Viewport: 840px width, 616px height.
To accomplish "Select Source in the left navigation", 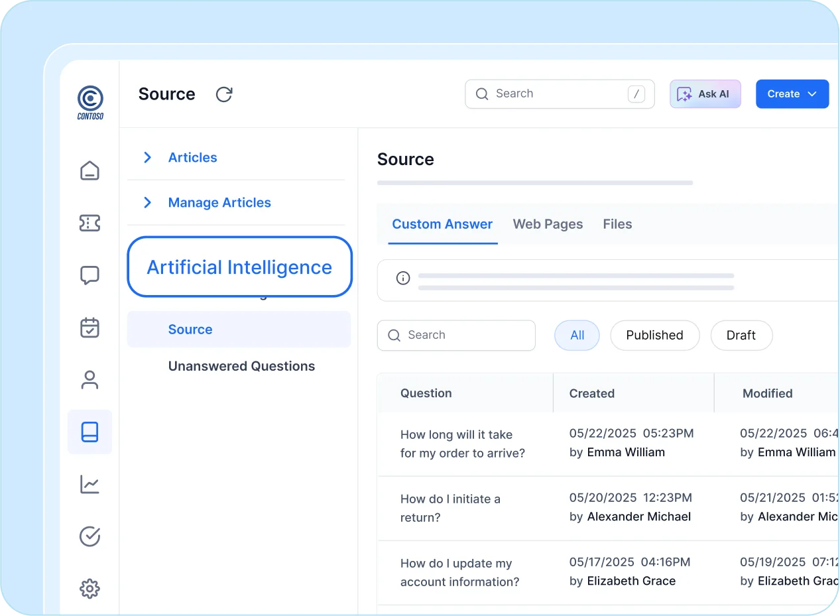I will click(239, 330).
